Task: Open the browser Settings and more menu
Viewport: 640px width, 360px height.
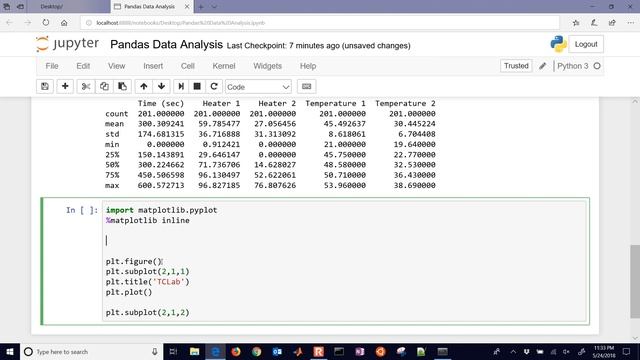Action: pos(630,23)
